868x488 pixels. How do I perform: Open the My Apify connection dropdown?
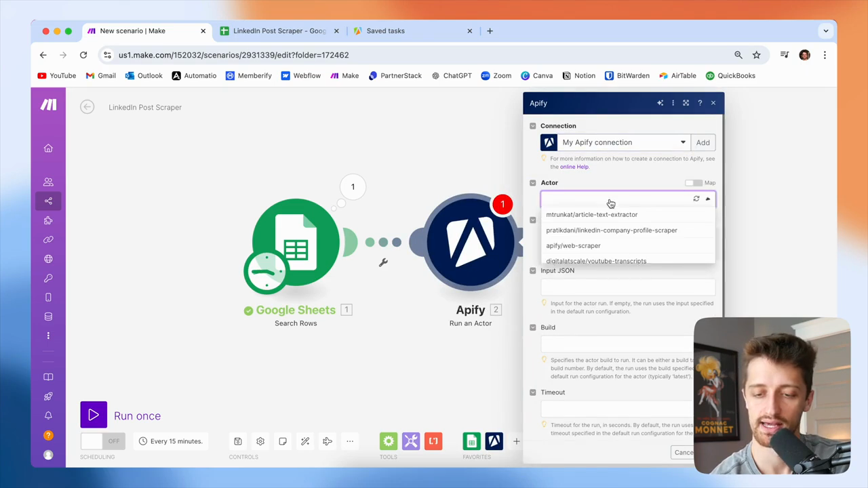pos(615,142)
